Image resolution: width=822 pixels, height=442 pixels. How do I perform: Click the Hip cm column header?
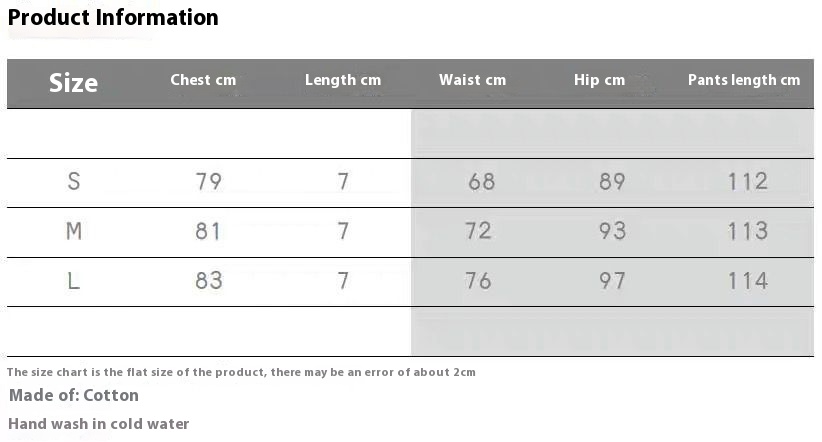point(599,80)
